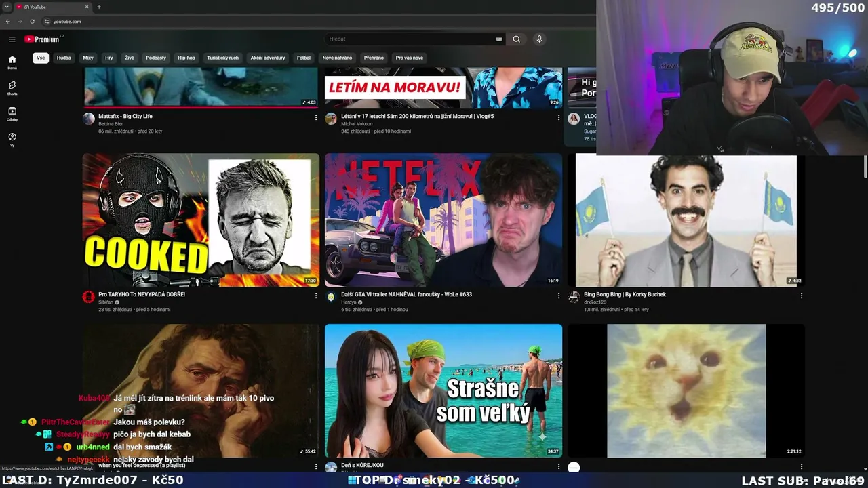Open the Mattafix - Big City Life title
Screen dimensions: 868x488
point(125,117)
